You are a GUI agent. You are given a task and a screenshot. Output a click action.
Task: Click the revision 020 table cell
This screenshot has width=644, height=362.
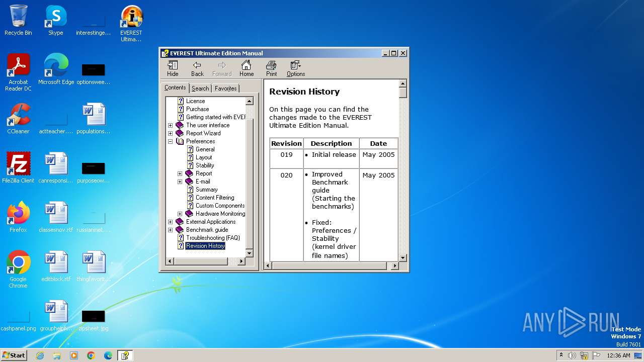click(x=286, y=215)
